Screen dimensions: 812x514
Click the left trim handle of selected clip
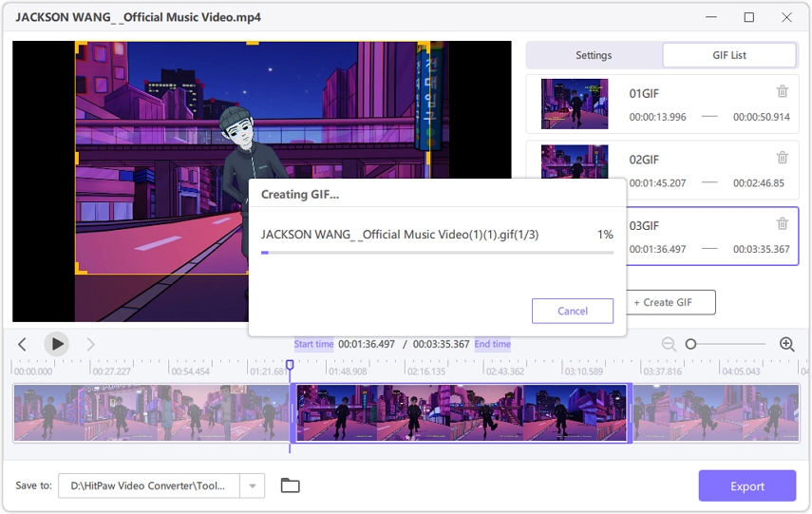[x=293, y=413]
